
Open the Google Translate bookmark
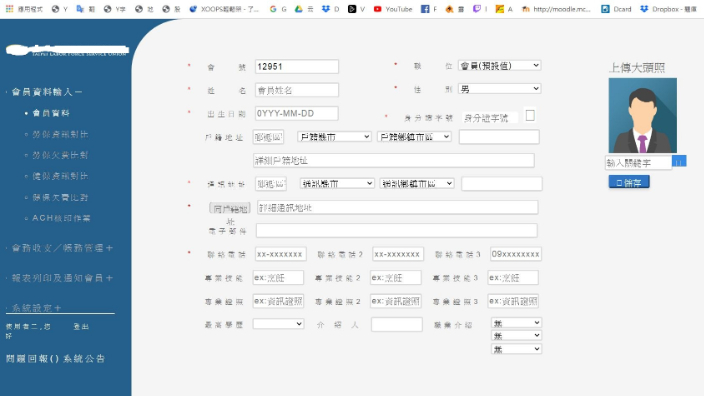point(86,9)
